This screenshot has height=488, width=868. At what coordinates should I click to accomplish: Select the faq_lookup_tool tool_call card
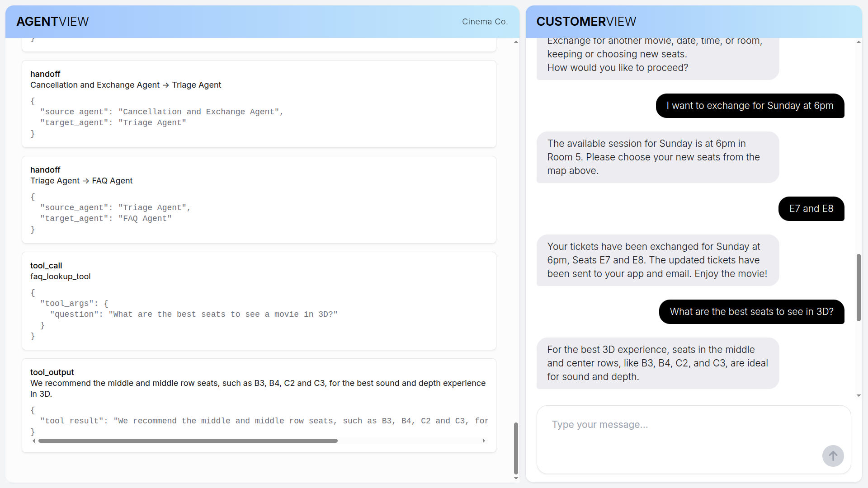pos(259,300)
